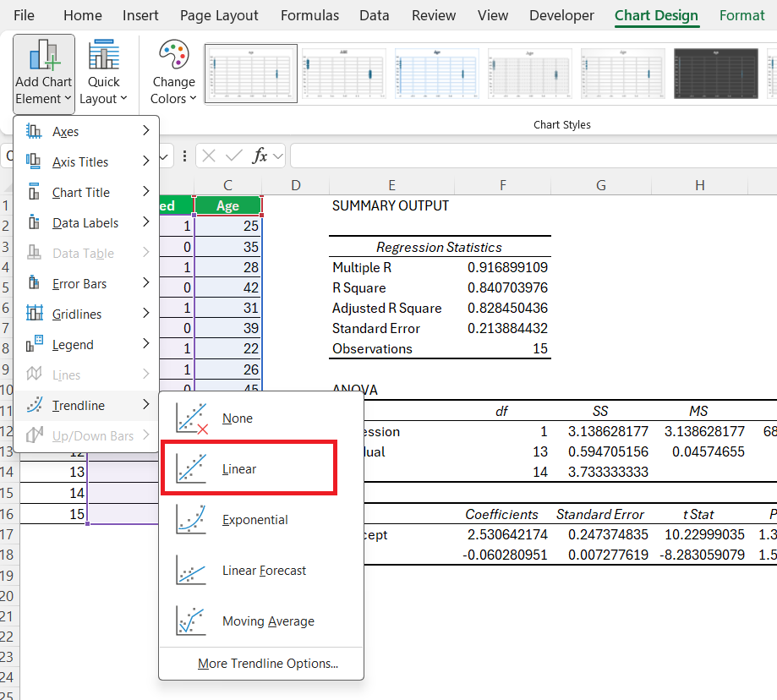Switch to the Data tab

pos(375,15)
